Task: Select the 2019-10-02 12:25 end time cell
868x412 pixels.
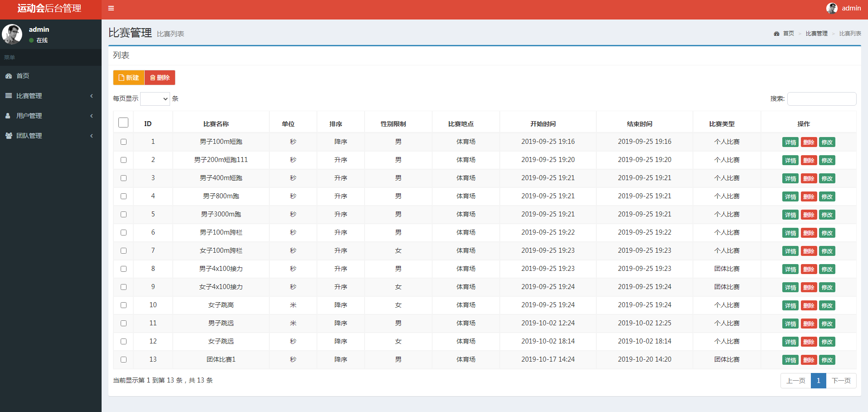Action: tap(644, 323)
